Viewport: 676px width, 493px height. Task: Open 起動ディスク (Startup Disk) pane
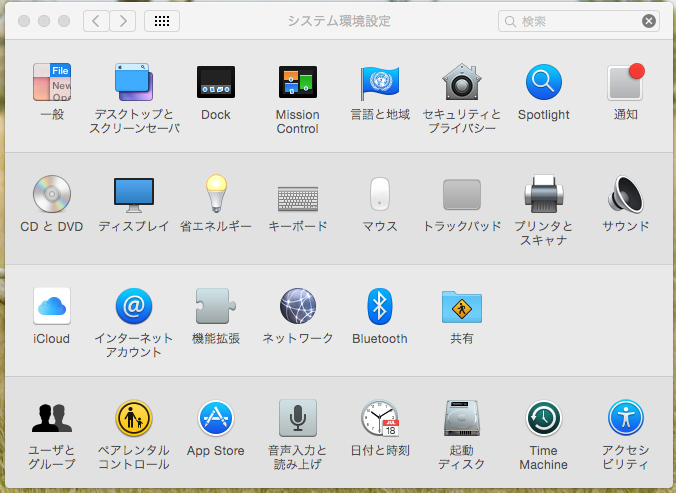(462, 418)
